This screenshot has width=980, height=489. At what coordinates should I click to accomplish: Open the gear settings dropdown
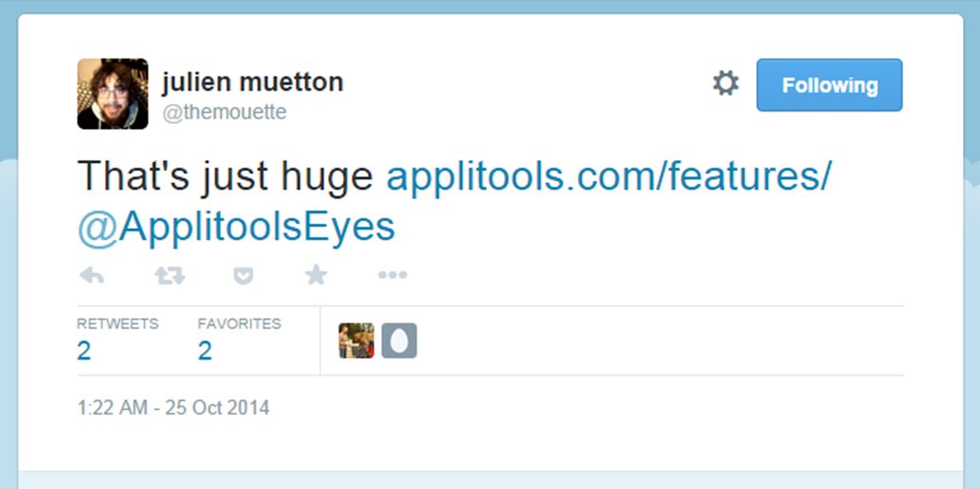(x=725, y=84)
